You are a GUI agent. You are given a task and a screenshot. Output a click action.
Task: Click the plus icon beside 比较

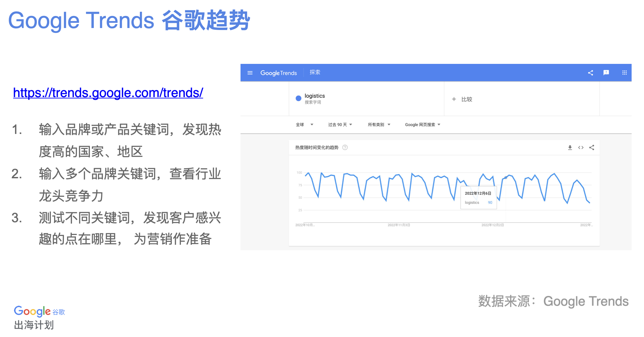click(454, 99)
